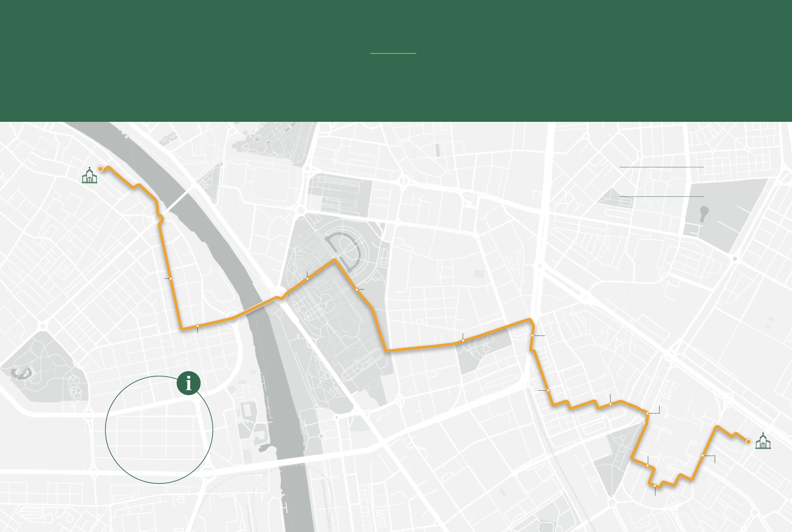Viewport: 792px width, 532px height.
Task: Select the last waypoint dot before the end church
Action: (702, 455)
